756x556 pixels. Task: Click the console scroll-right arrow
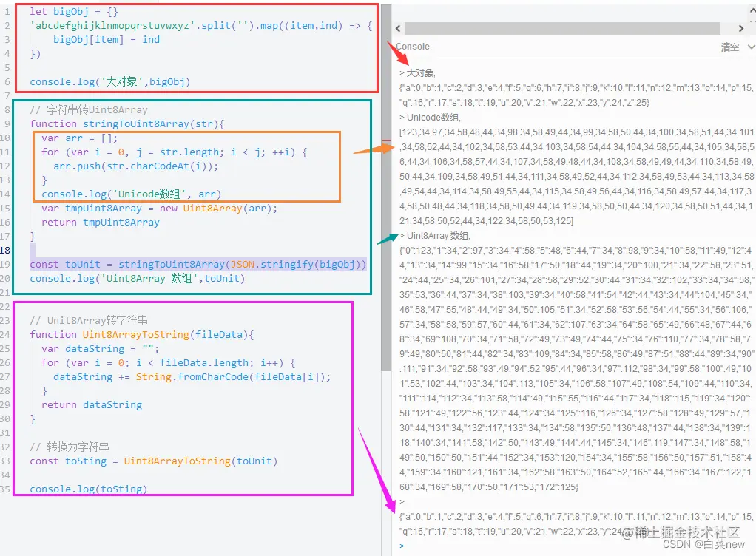point(741,28)
